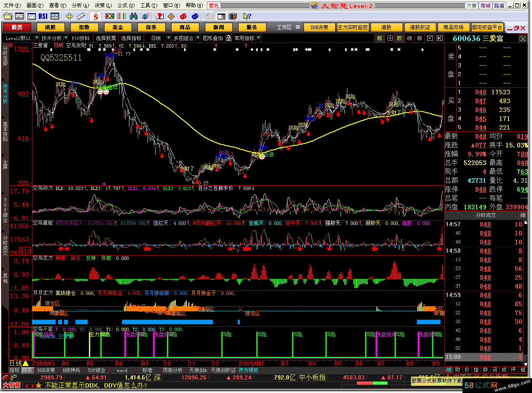Select the yellow four-way move arrows tool
This screenshot has width=532, height=393.
coord(70,16)
